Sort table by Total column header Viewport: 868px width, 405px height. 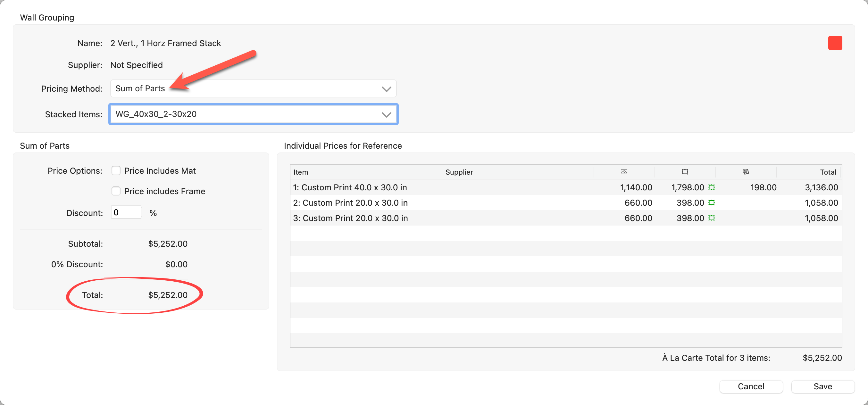[x=828, y=172]
